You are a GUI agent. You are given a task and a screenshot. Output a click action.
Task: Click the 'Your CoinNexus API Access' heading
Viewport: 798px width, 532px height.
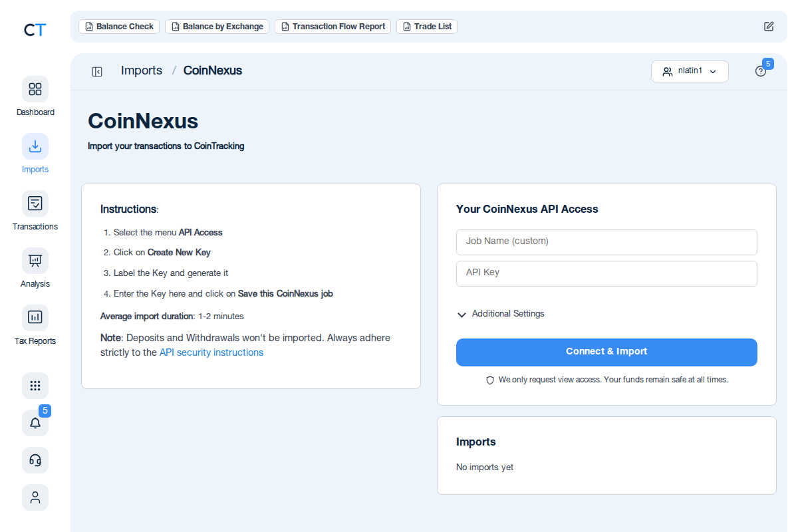pyautogui.click(x=527, y=209)
